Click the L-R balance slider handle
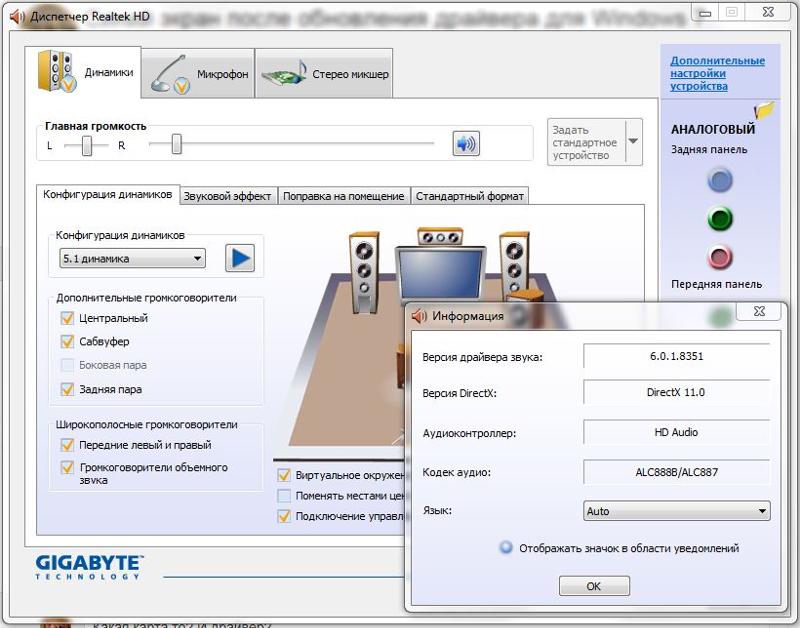Image resolution: width=800 pixels, height=628 pixels. pyautogui.click(x=87, y=146)
